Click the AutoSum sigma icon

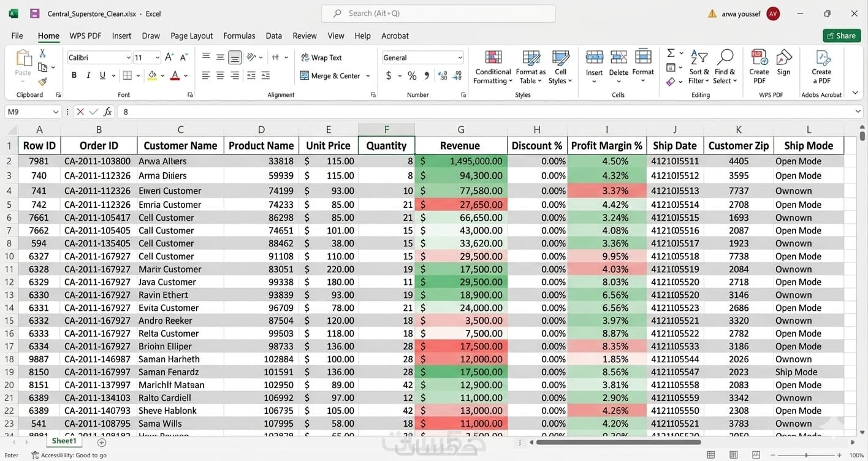[671, 53]
